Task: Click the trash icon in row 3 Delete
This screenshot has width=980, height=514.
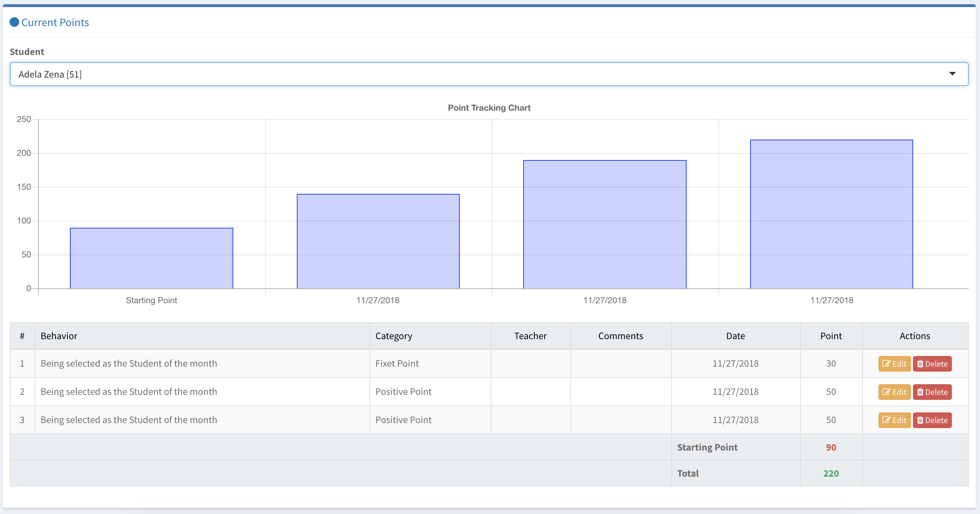Action: pos(920,420)
